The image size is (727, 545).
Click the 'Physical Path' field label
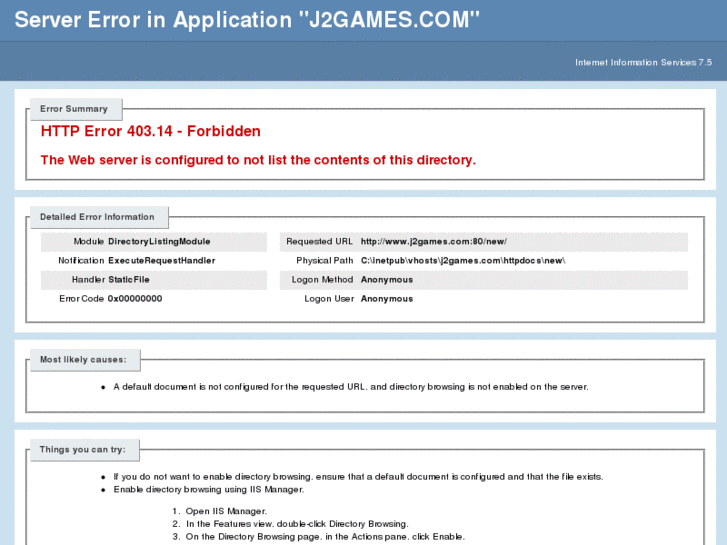pyautogui.click(x=325, y=261)
